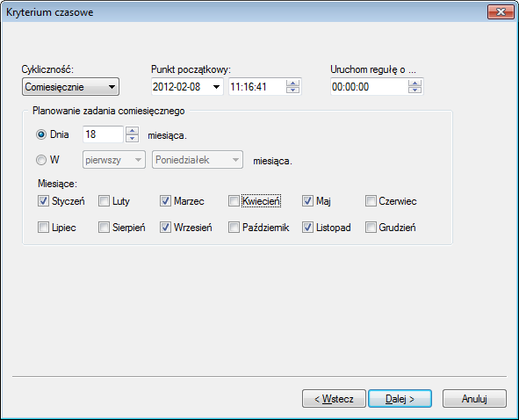Open the Cykliczność dropdown set to Comiesięcznie

point(70,87)
